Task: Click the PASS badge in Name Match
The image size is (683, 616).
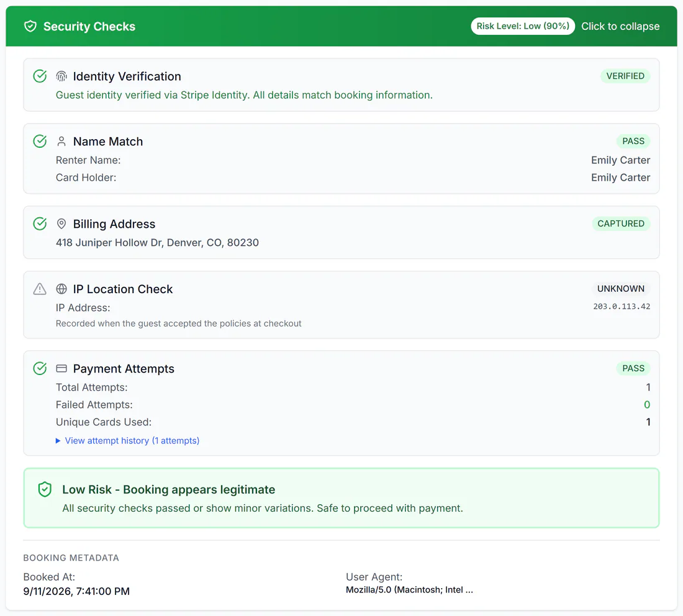Action: (633, 141)
